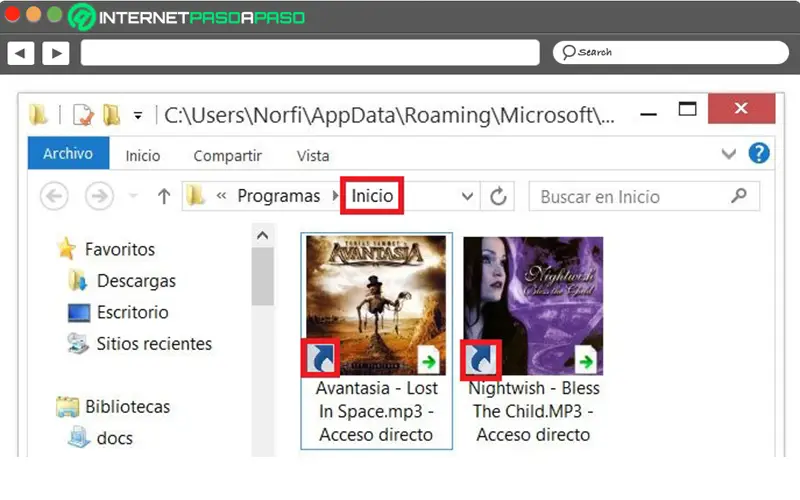Open Descargas in navigation pane
This screenshot has height=500, width=800.
pos(136,281)
